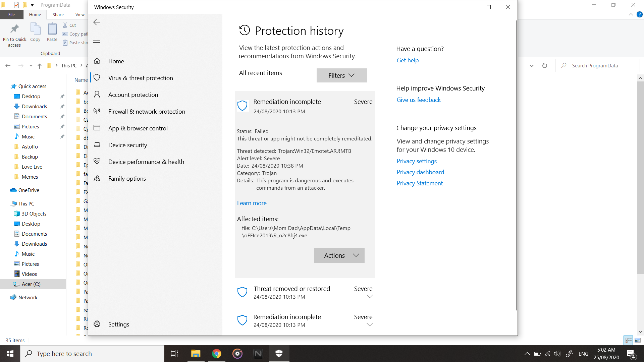
Task: Open the File menu in Explorer
Action: tap(11, 14)
